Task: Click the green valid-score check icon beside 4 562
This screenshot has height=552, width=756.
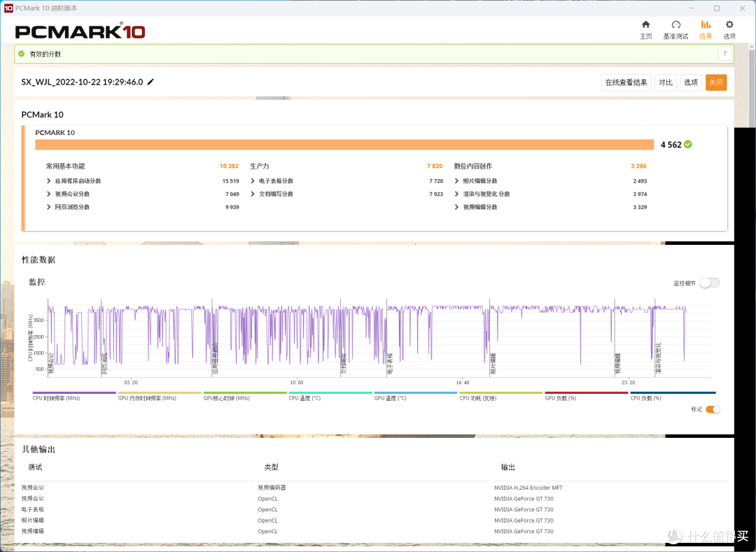Action: (x=688, y=145)
